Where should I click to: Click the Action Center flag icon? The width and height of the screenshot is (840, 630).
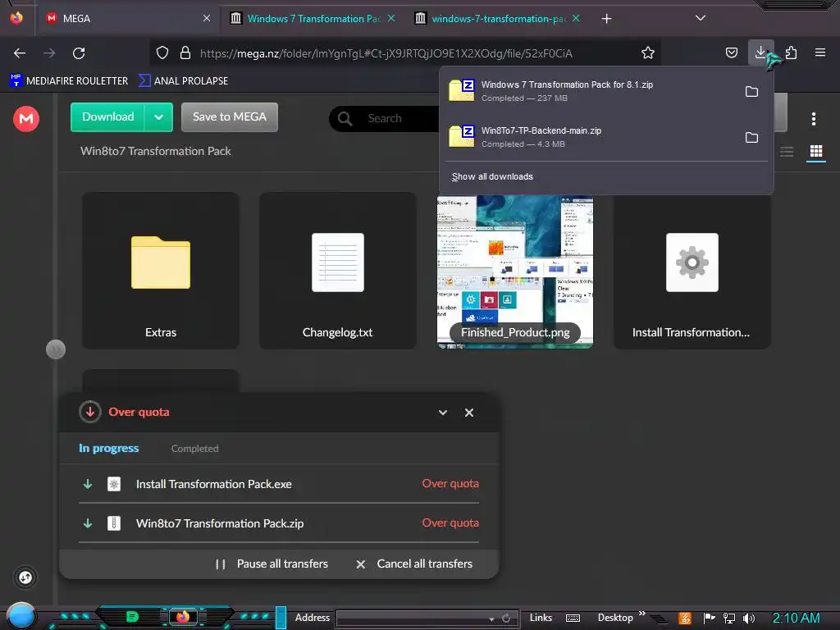point(709,619)
